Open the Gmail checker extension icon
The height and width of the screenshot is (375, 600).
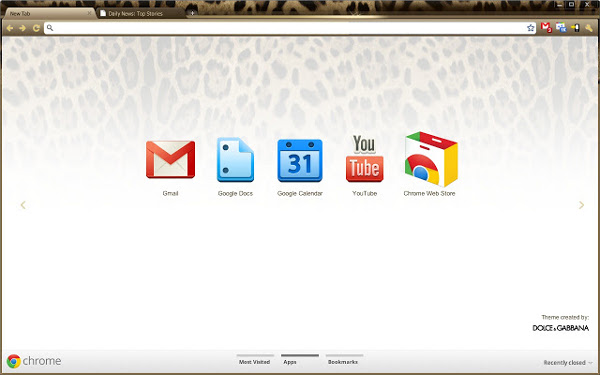point(546,28)
